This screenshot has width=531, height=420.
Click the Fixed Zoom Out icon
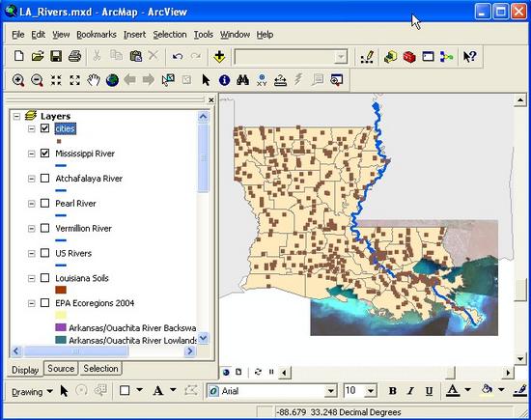(x=75, y=80)
